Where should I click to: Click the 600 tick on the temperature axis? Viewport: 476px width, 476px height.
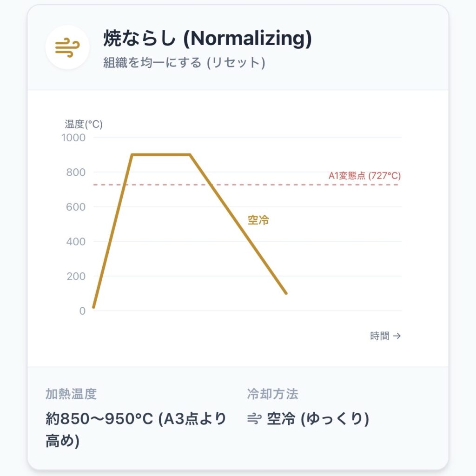tap(75, 207)
